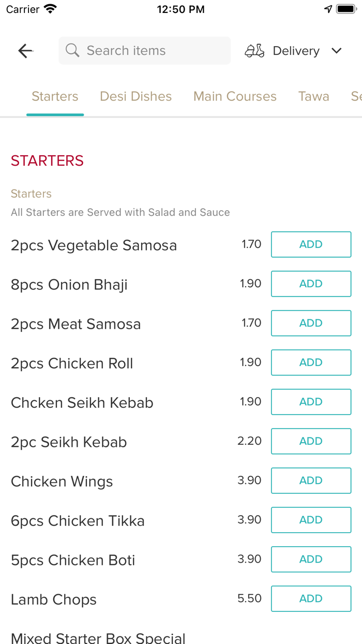The image size is (362, 644).
Task: Tap the Wi-Fi status icon
Action: [x=50, y=9]
